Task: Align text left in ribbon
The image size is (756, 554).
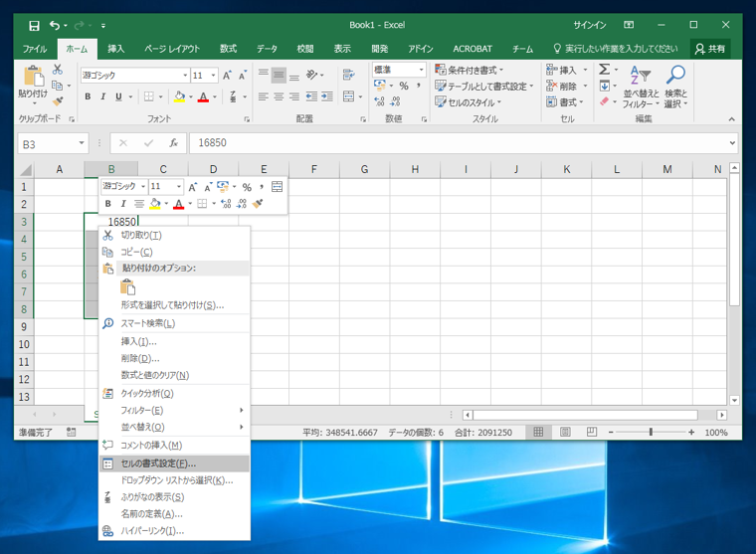Action: point(263,96)
